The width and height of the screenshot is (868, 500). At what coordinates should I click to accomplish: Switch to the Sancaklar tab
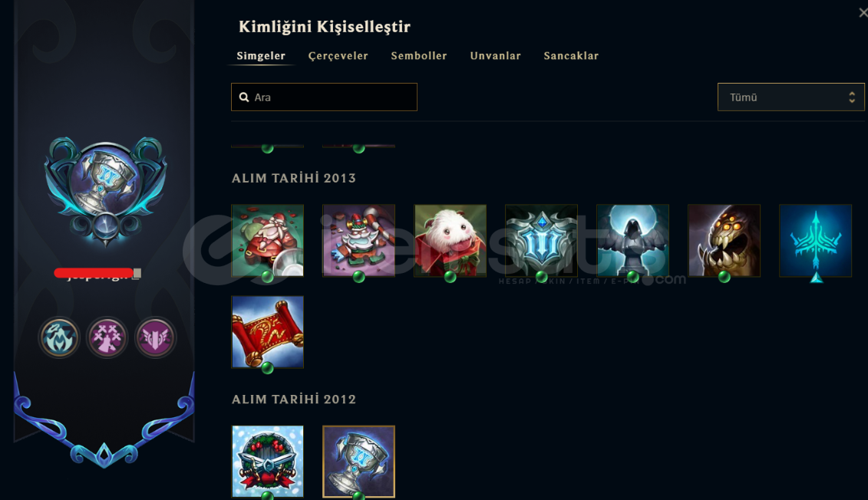(571, 56)
